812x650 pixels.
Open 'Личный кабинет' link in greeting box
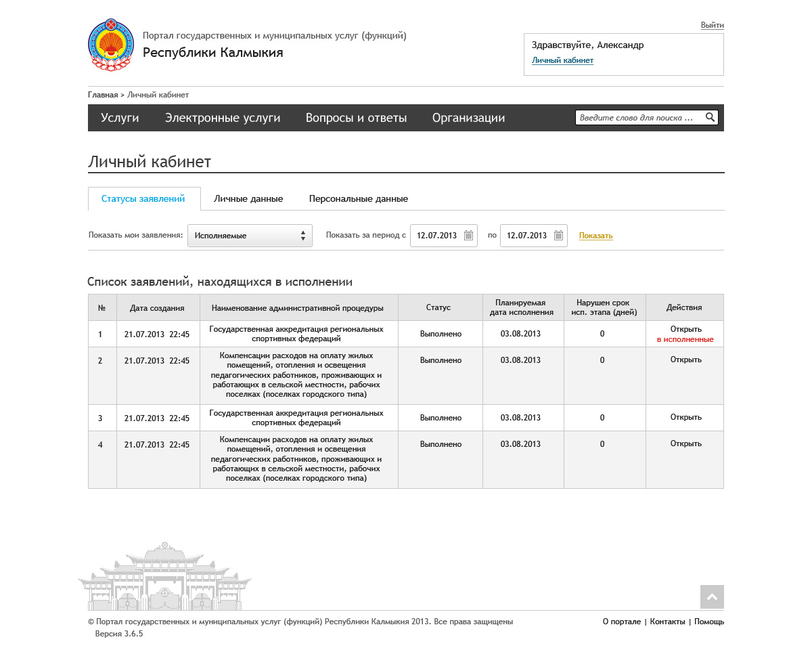pos(562,60)
